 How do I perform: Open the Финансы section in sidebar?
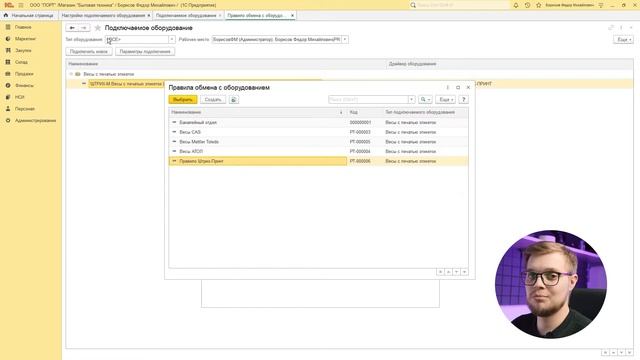coord(24,85)
